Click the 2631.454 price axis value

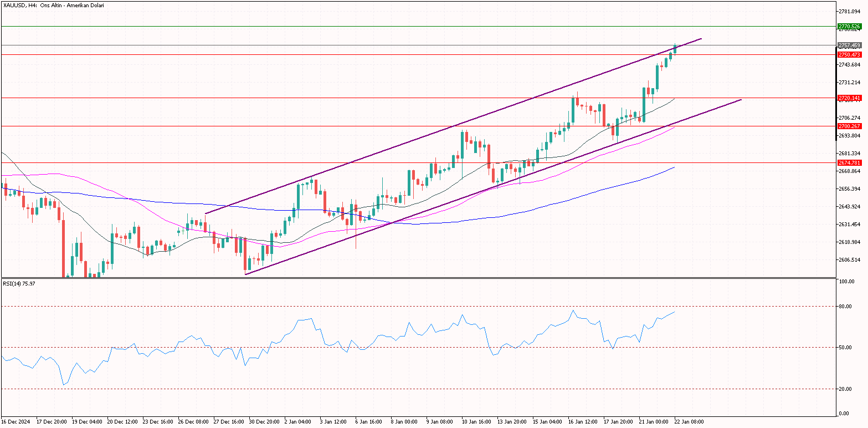click(x=849, y=224)
